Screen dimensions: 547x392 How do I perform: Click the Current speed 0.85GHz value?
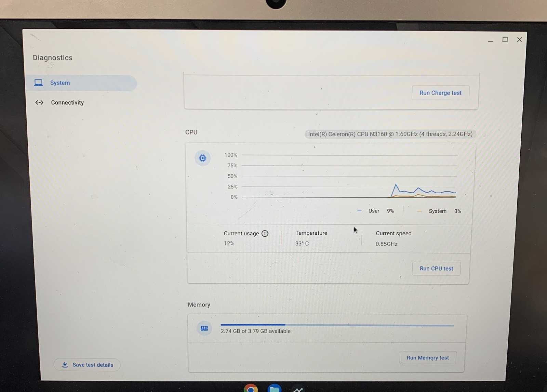pos(386,244)
